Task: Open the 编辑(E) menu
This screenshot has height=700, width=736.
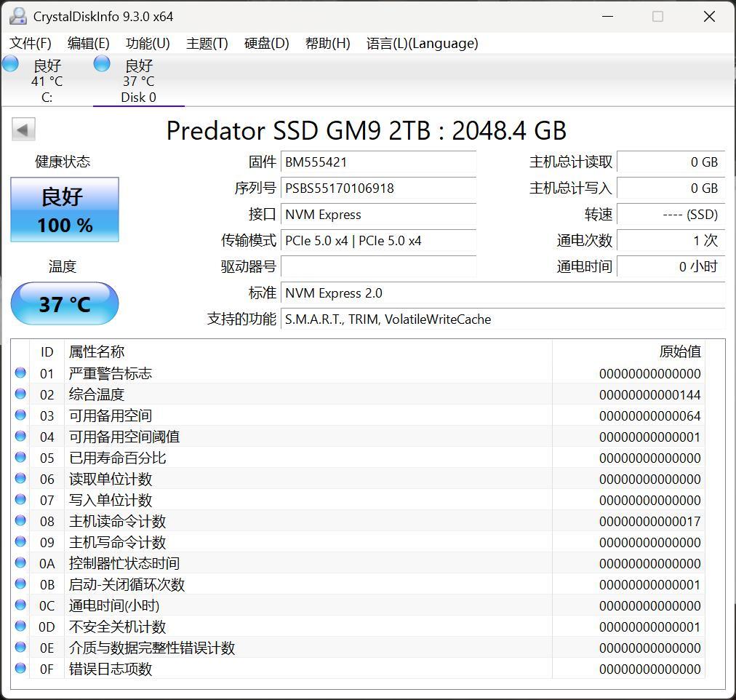Action: (x=88, y=43)
